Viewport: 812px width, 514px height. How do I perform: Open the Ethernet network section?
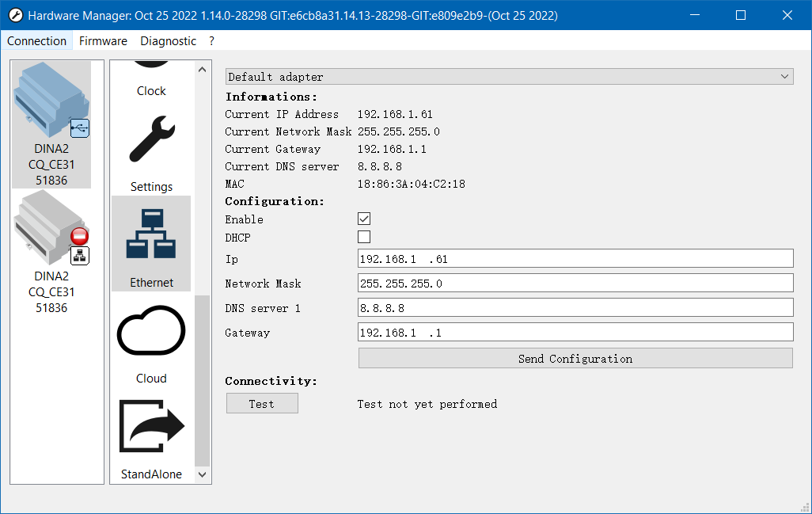151,243
